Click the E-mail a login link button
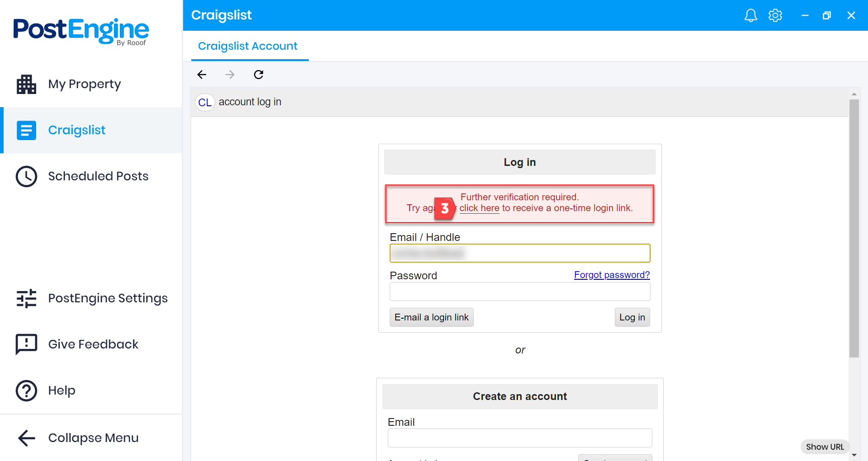The width and height of the screenshot is (868, 461). coord(431,317)
